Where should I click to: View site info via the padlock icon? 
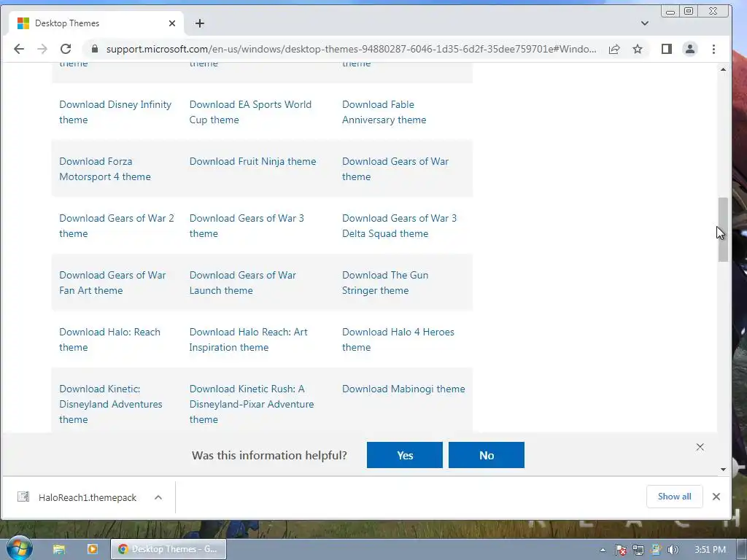point(94,49)
